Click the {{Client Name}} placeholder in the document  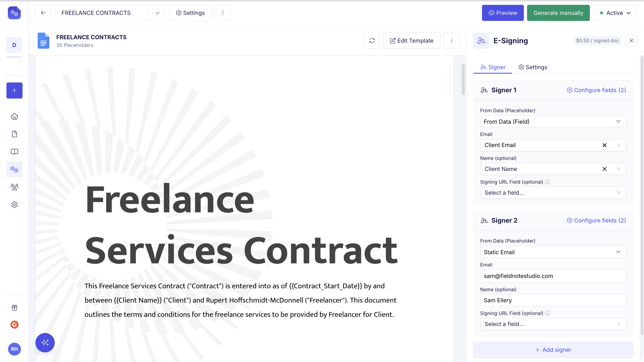pyautogui.click(x=138, y=300)
